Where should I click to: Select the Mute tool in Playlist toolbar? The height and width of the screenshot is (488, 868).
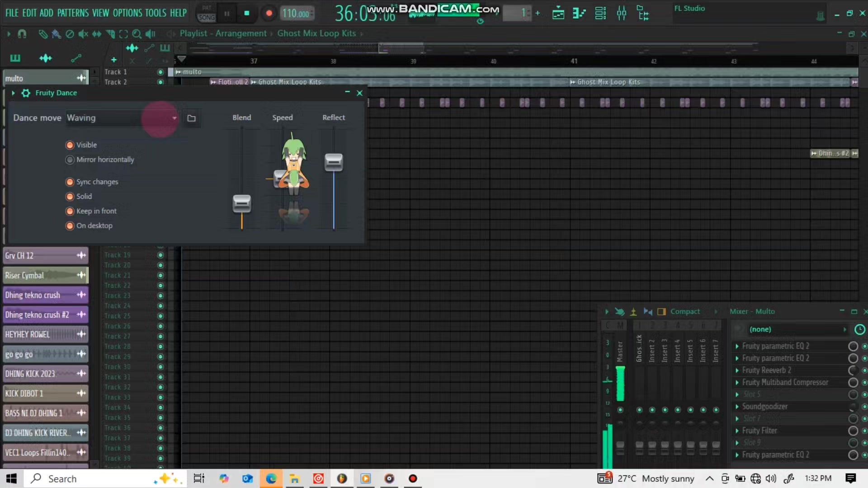click(x=83, y=34)
